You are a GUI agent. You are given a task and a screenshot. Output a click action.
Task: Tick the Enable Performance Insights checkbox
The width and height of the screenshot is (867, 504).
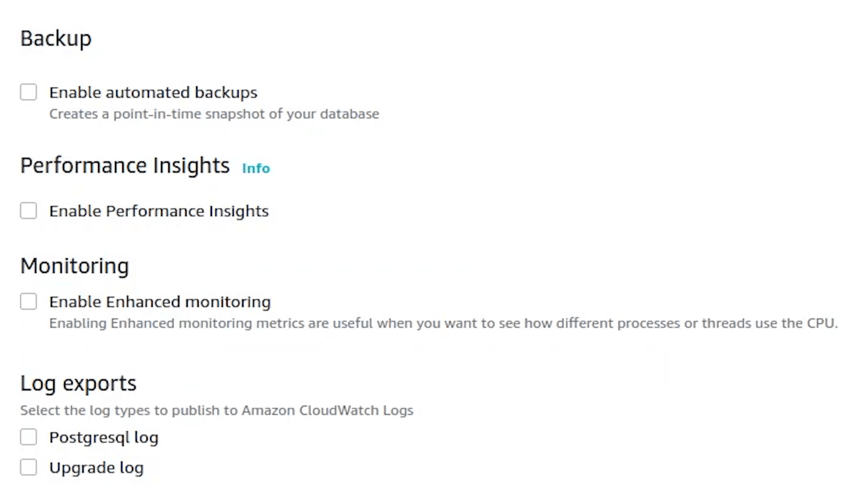[28, 211]
